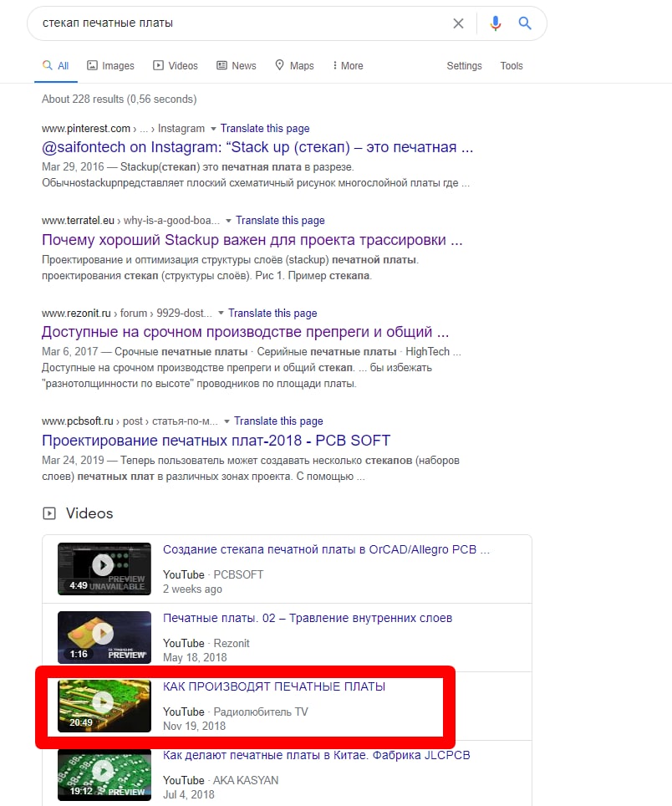Screen dimensions: 672x806
Task: Expand dropdown arrow next to rezonit.ru result
Action: tap(221, 313)
